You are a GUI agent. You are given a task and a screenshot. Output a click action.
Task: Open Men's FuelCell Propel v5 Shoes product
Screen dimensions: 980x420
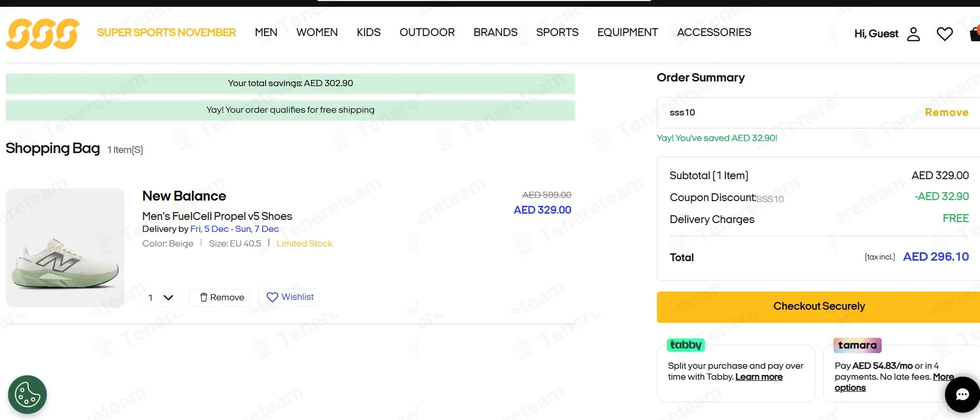click(217, 216)
